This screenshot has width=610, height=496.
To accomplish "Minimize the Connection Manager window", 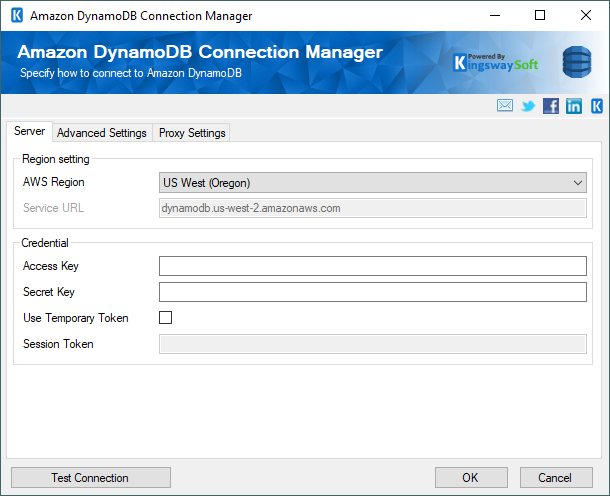I will (495, 16).
